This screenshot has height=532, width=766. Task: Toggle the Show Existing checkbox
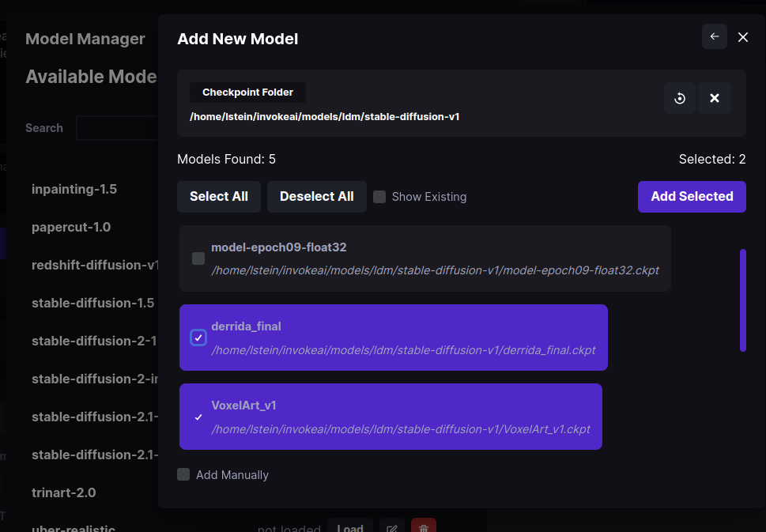tap(379, 197)
